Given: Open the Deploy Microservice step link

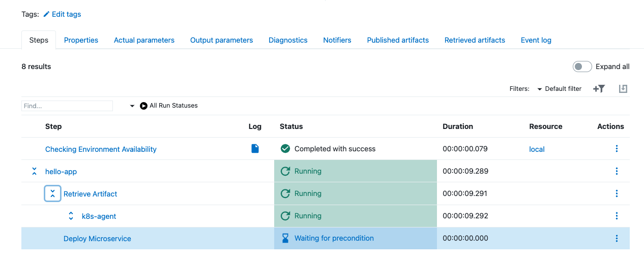Looking at the screenshot, I should (x=97, y=239).
